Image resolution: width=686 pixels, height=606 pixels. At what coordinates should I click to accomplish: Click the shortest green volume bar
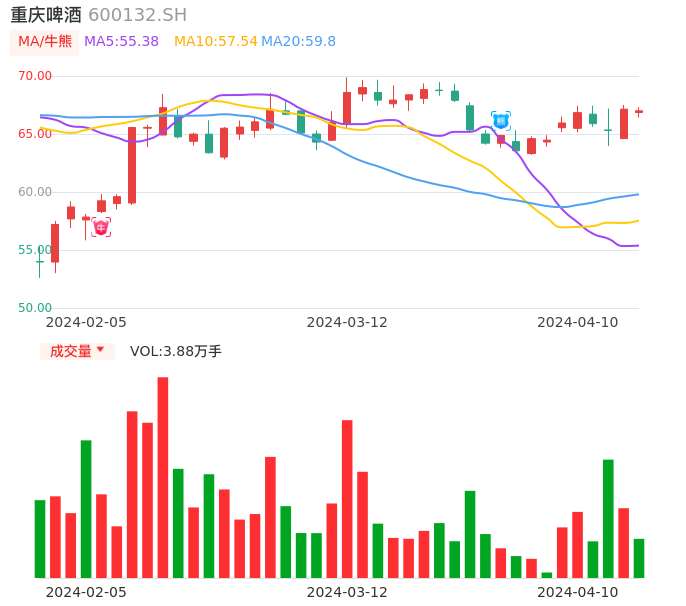coord(547,575)
